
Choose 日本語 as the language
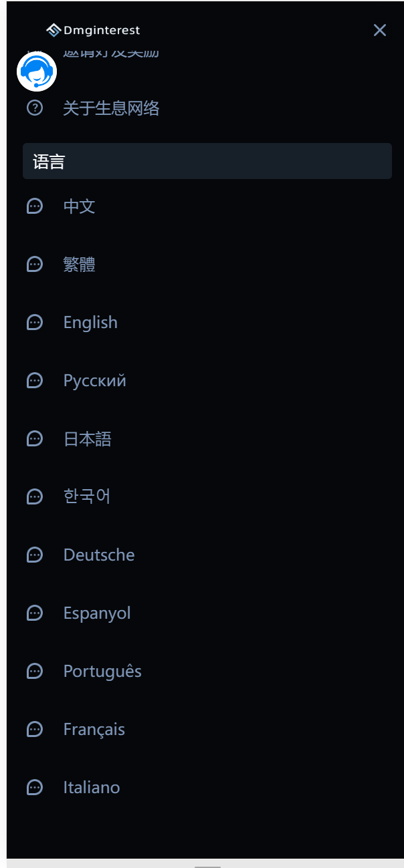click(87, 439)
